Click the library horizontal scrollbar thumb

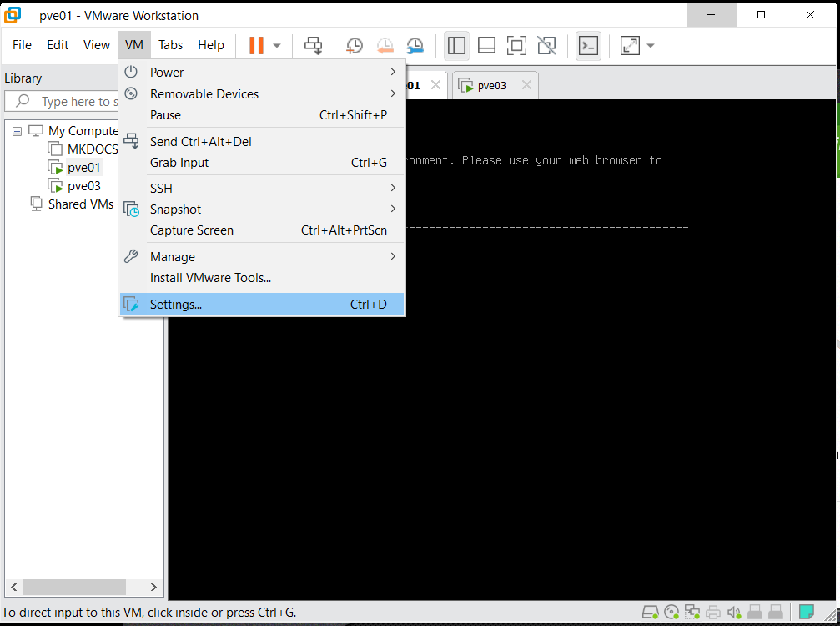[74, 587]
